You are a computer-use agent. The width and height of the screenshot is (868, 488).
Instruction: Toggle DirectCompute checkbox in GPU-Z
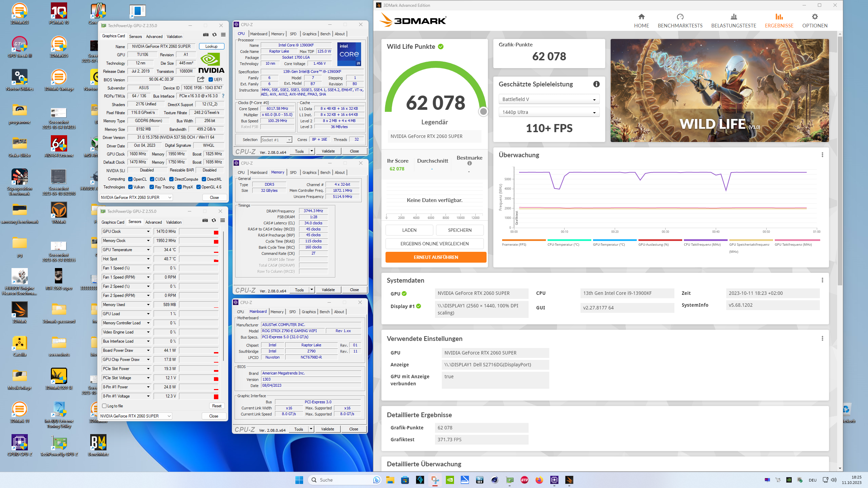[x=171, y=179]
